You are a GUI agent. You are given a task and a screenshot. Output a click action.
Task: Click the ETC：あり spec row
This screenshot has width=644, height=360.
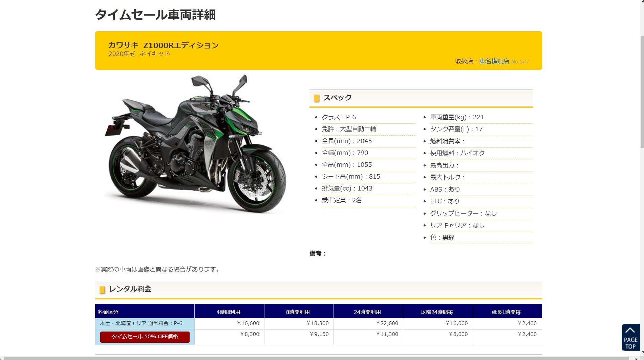pos(481,201)
